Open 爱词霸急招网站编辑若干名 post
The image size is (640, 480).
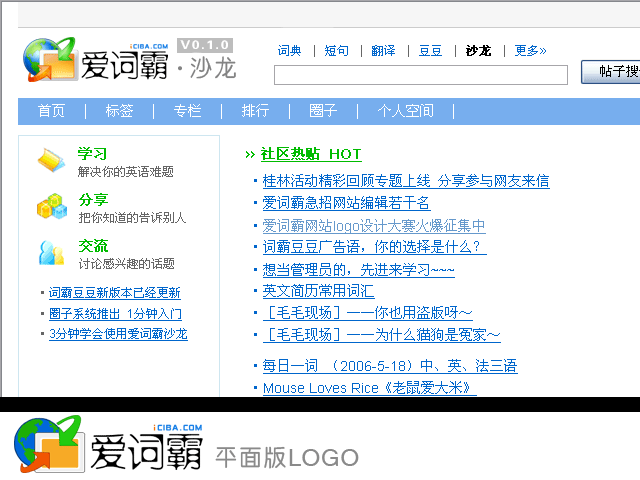click(347, 203)
